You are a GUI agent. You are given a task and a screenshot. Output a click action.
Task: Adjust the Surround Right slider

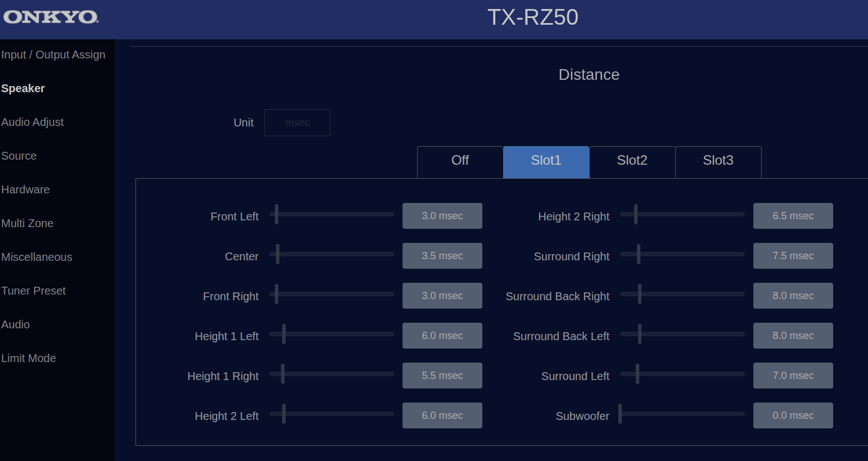pos(682,254)
